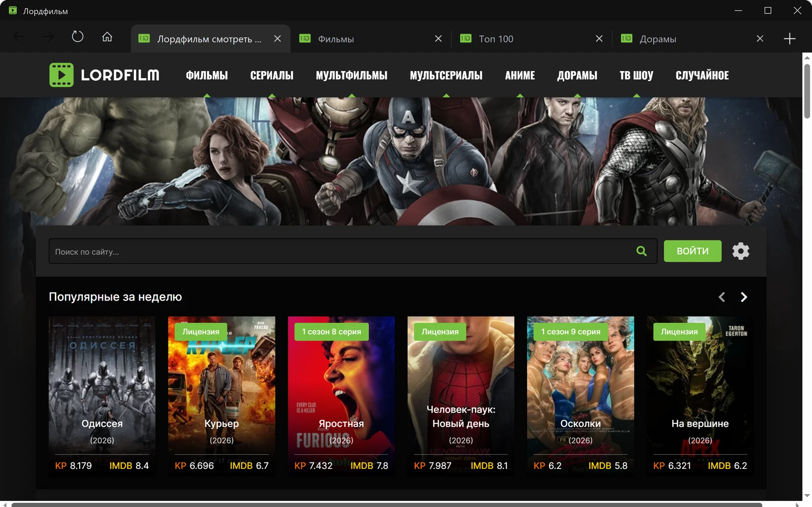Viewport: 812px width, 507px height.
Task: Open the МУЛЬТСЕРИАЛЫ menu
Action: pos(446,75)
